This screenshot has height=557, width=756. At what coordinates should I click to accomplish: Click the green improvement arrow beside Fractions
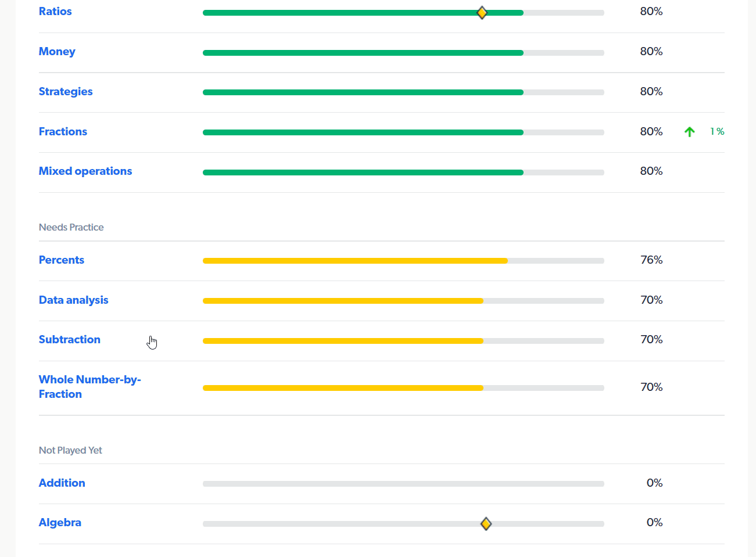coord(689,131)
